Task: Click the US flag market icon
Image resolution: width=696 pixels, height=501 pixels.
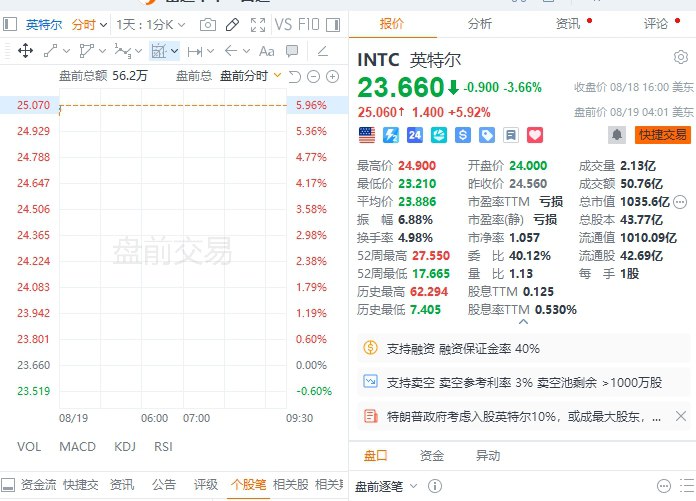Action: [367, 135]
